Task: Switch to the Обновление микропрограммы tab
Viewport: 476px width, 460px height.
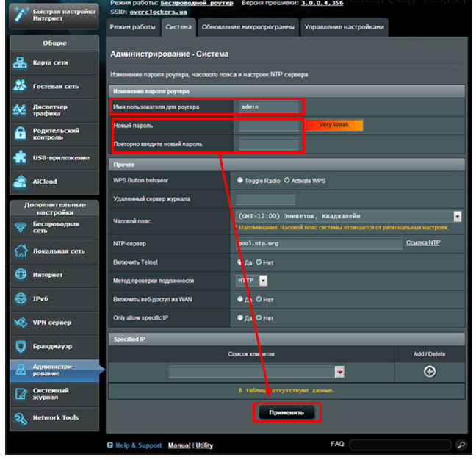Action: (x=248, y=27)
